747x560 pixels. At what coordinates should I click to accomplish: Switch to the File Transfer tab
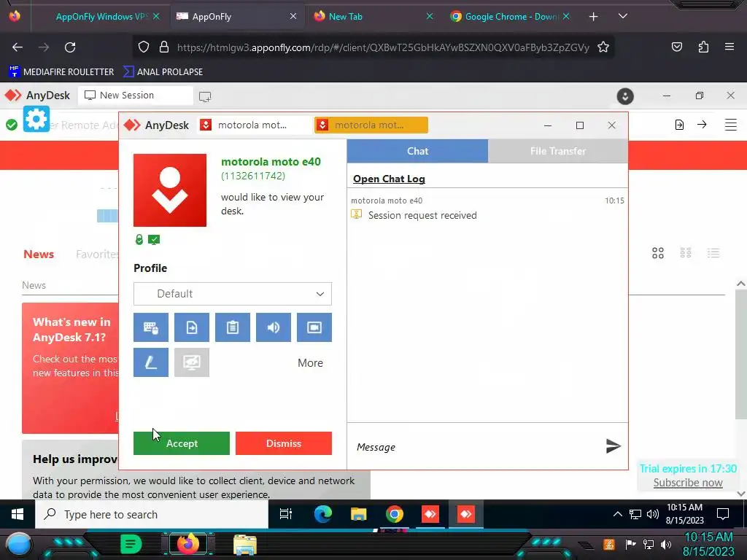(558, 151)
